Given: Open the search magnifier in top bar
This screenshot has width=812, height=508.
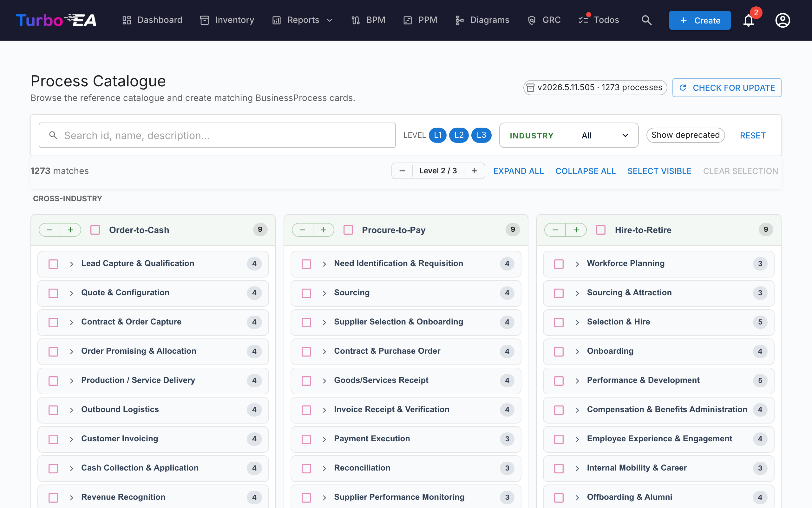Looking at the screenshot, I should [x=646, y=20].
